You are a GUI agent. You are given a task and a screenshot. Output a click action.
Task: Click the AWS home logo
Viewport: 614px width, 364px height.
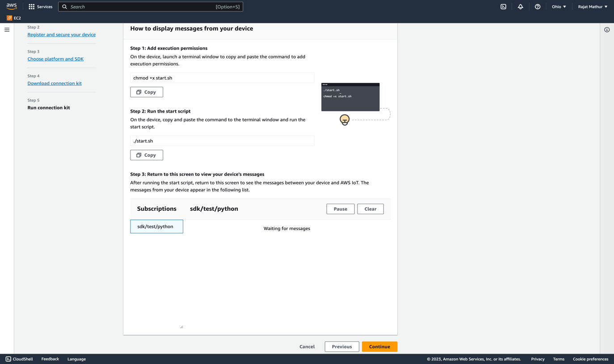coord(11,6)
